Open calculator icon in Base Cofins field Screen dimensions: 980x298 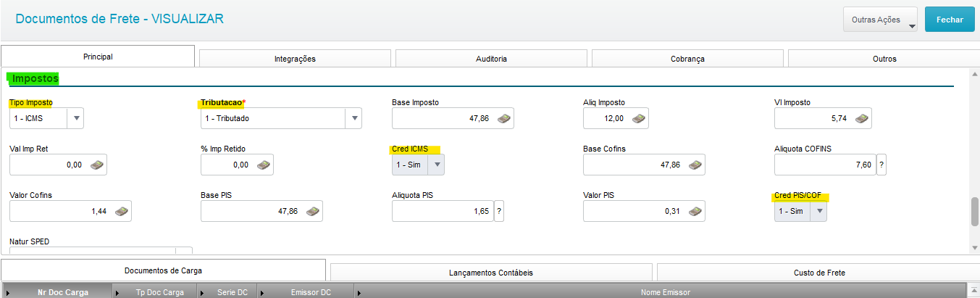tap(695, 165)
